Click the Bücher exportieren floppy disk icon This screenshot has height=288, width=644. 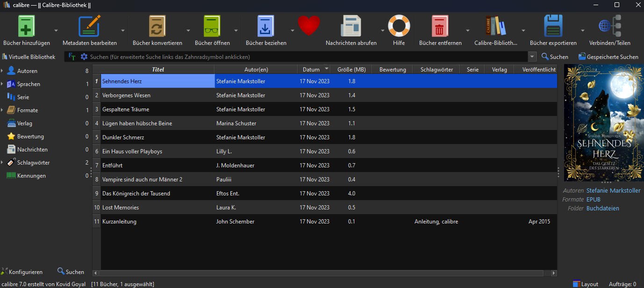coord(553,26)
